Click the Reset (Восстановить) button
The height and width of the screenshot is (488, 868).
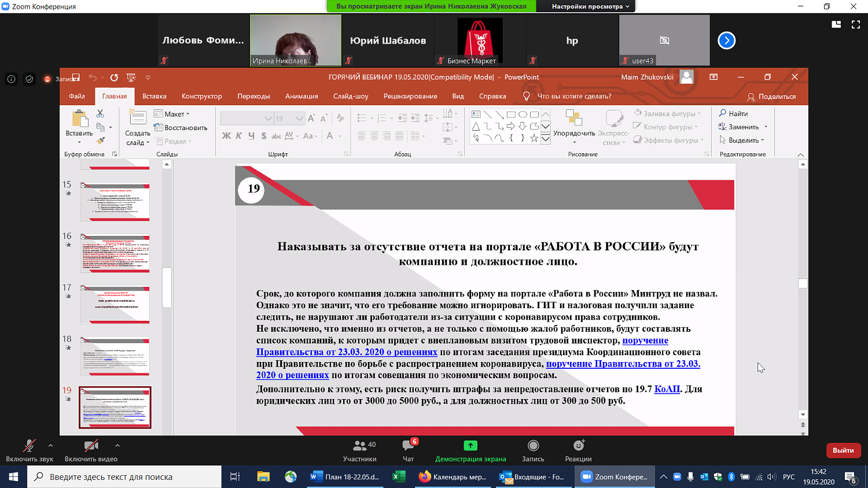click(181, 127)
